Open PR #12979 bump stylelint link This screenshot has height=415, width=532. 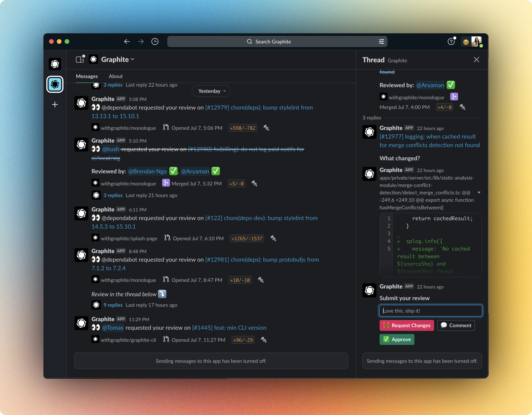pyautogui.click(x=259, y=108)
